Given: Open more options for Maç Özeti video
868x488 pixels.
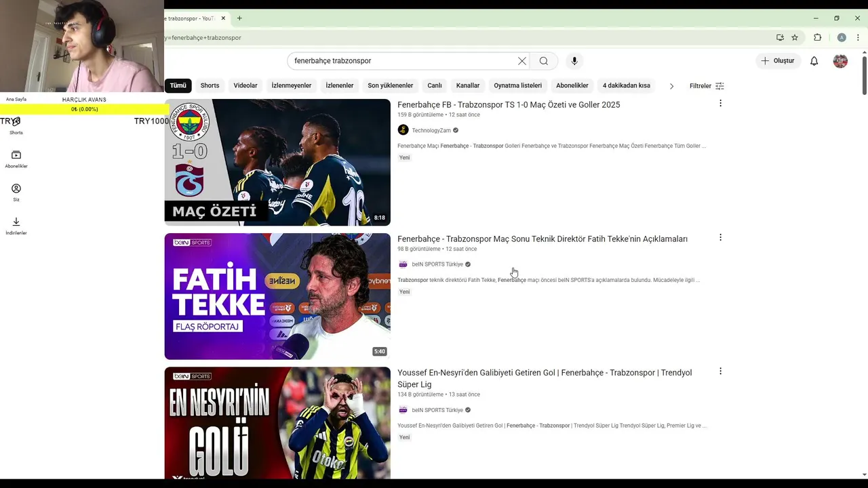Looking at the screenshot, I should [720, 104].
